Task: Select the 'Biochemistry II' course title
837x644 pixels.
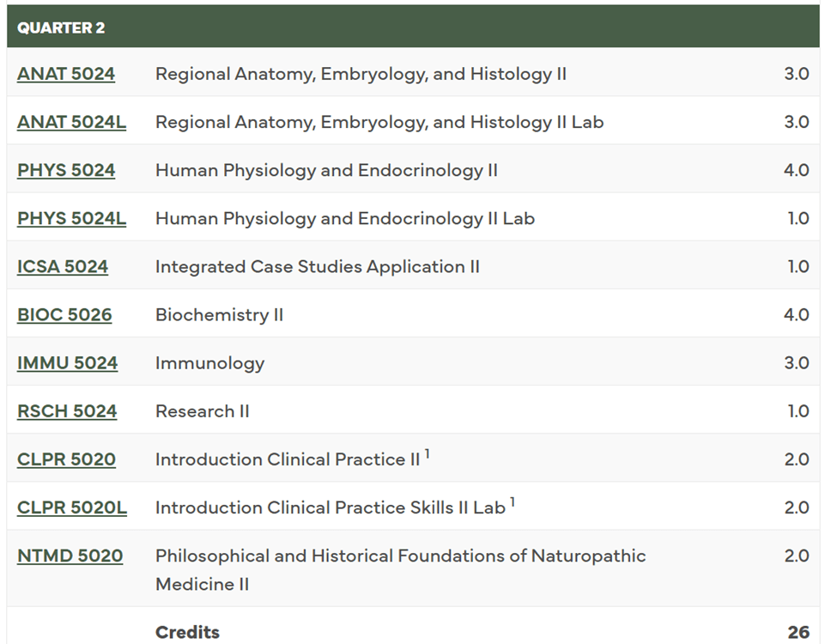Action: [220, 314]
